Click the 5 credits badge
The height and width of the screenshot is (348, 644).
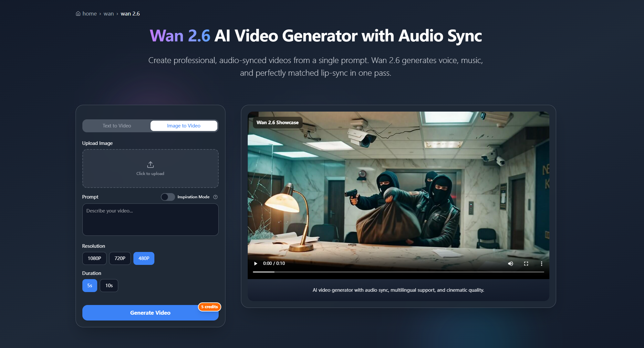pos(209,307)
